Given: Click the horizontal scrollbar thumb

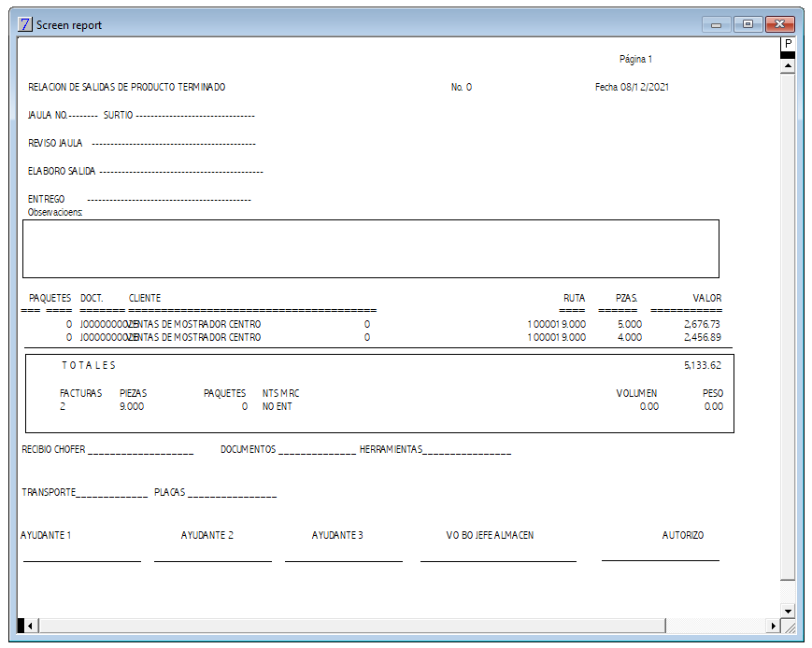Looking at the screenshot, I should 352,626.
